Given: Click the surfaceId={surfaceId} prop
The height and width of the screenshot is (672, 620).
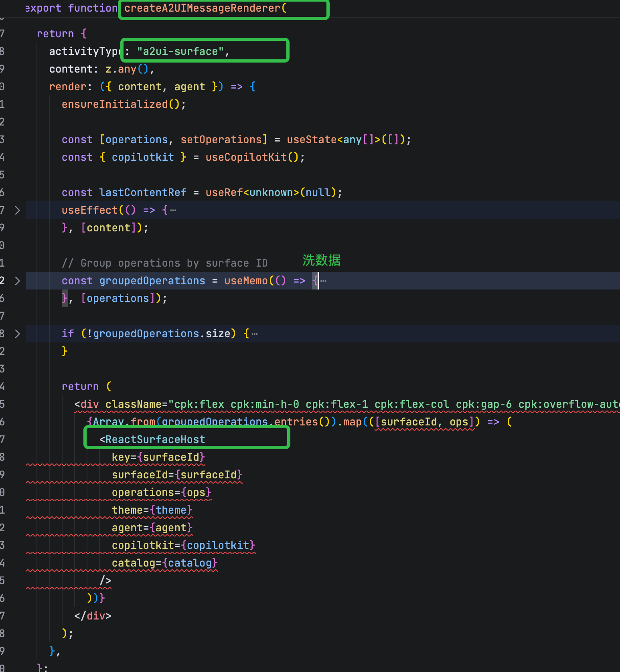Looking at the screenshot, I should click(177, 475).
